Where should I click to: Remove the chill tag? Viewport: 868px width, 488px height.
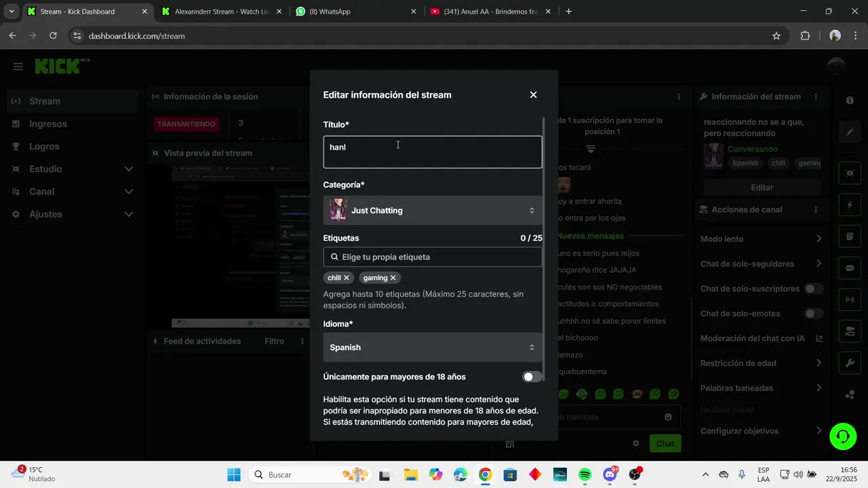coord(347,278)
